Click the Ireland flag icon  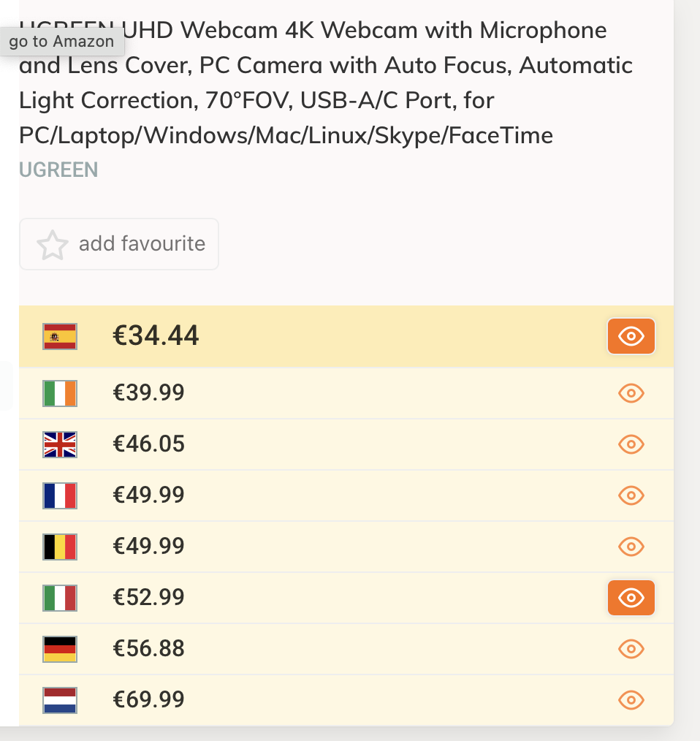tap(60, 393)
